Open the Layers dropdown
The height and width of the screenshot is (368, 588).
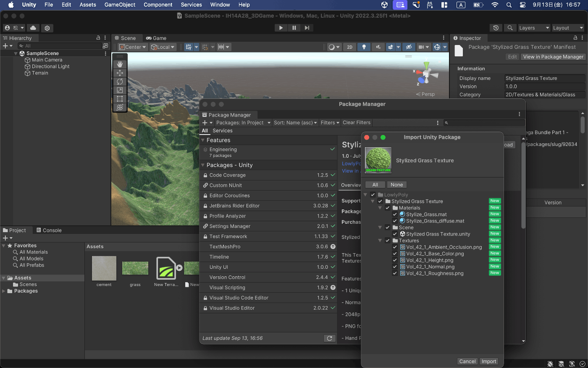pos(534,28)
